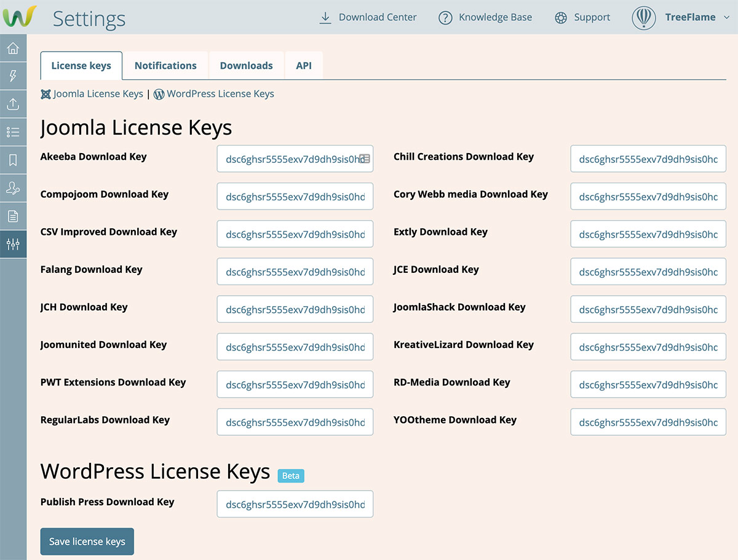Focus the PWT Extensions Download Key field
This screenshot has height=560, width=738.
[295, 384]
